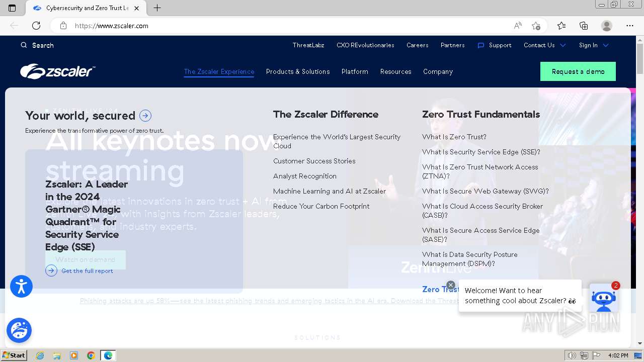Go to the Careers page
Viewport: 644px width, 362px height.
418,45
